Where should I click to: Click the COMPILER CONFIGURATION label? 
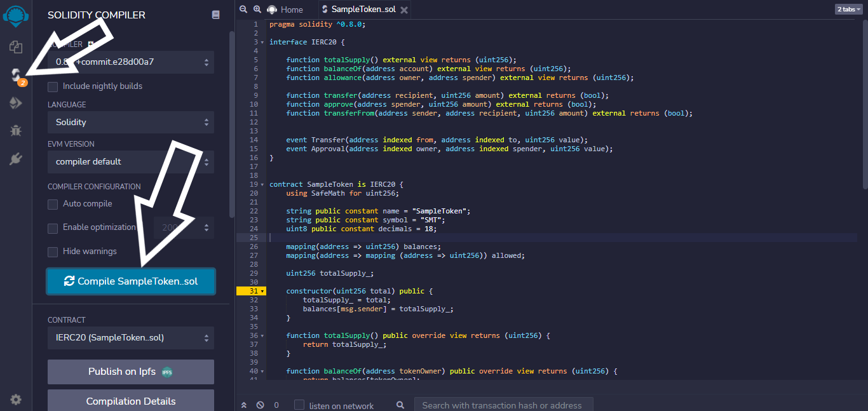pos(94,187)
